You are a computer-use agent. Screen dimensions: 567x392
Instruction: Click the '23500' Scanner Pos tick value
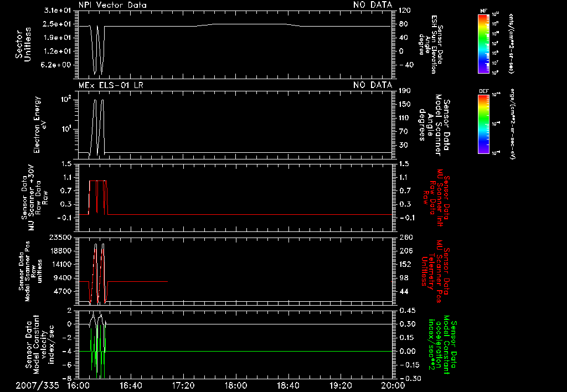click(x=60, y=238)
